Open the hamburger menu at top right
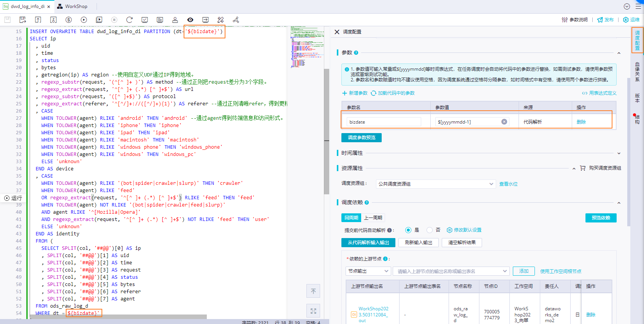The height and width of the screenshot is (324, 644). coord(638,6)
